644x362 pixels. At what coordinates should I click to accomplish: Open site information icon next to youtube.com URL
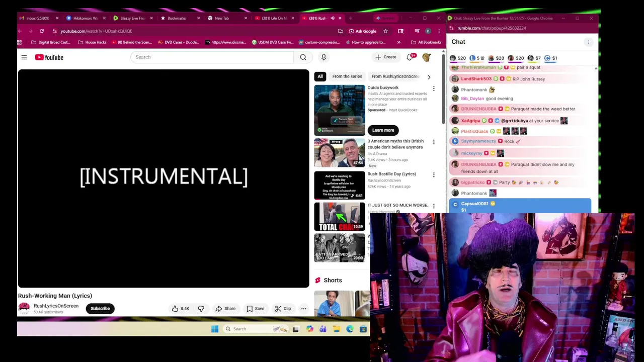click(54, 31)
